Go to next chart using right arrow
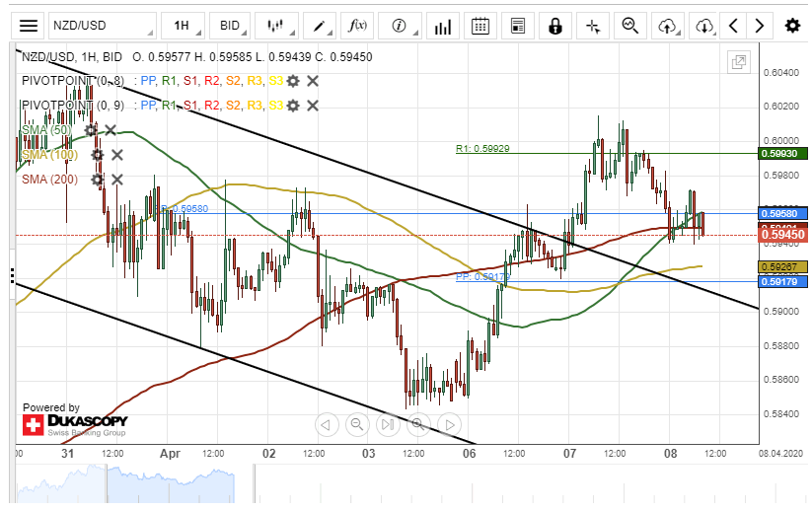The height and width of the screenshot is (510, 812). (759, 26)
